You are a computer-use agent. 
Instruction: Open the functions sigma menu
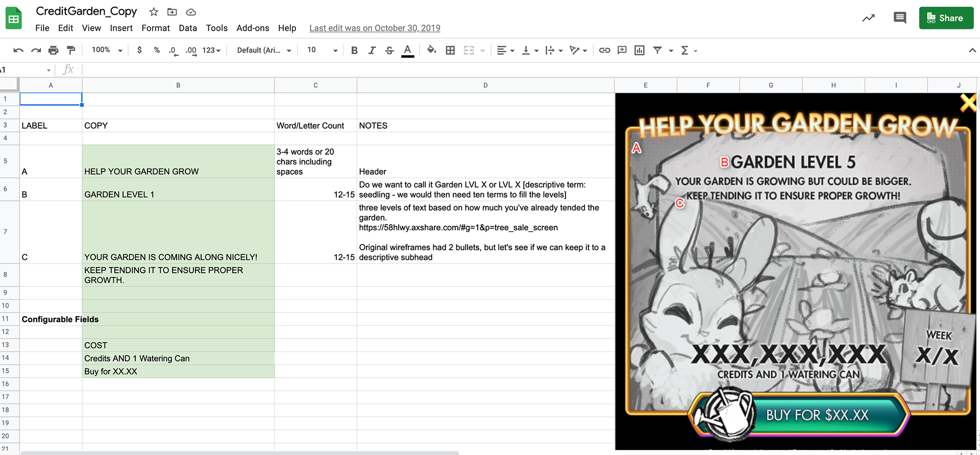[x=689, y=50]
